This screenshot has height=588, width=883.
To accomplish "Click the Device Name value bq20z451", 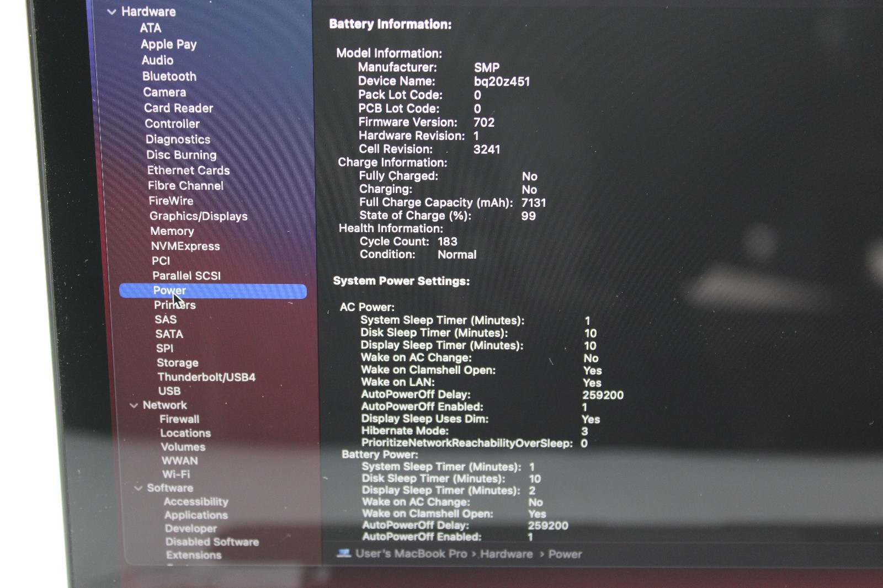I will tap(502, 82).
